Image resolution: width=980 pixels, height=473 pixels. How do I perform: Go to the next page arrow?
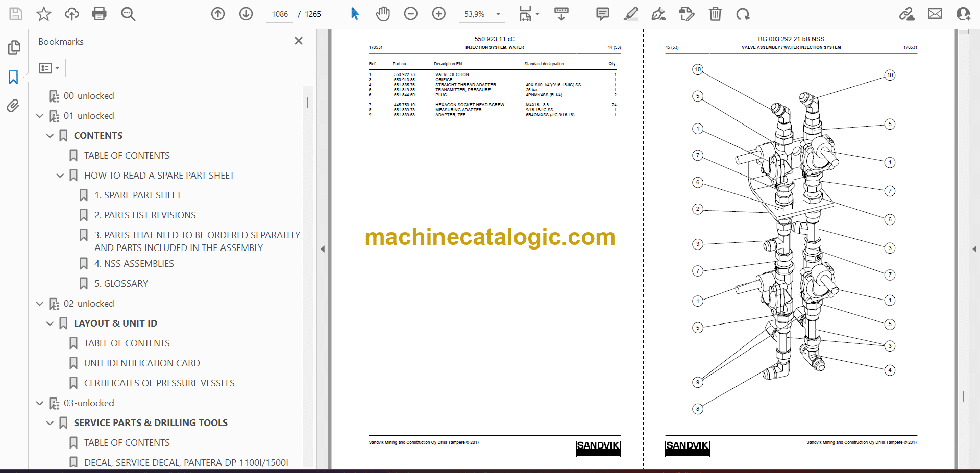pyautogui.click(x=246, y=14)
